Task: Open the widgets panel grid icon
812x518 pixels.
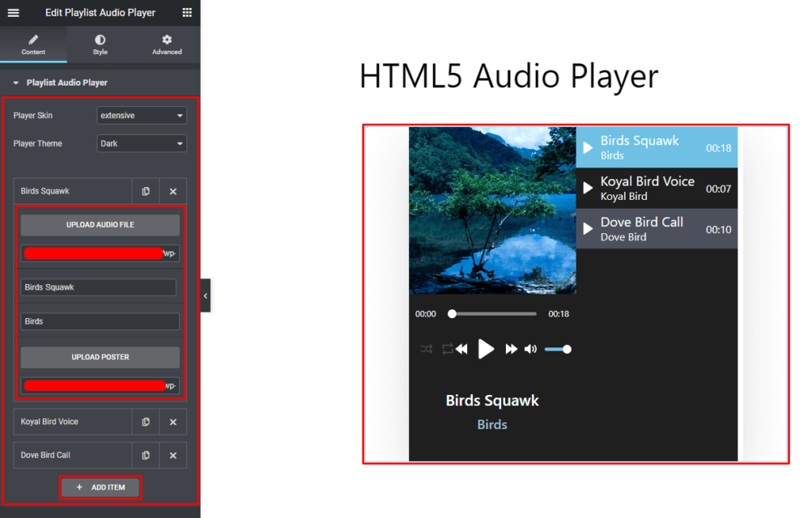Action: [187, 12]
